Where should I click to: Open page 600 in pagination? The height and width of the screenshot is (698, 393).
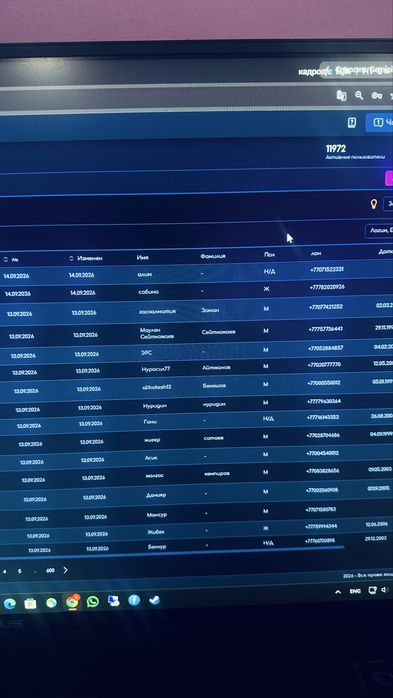coord(50,570)
